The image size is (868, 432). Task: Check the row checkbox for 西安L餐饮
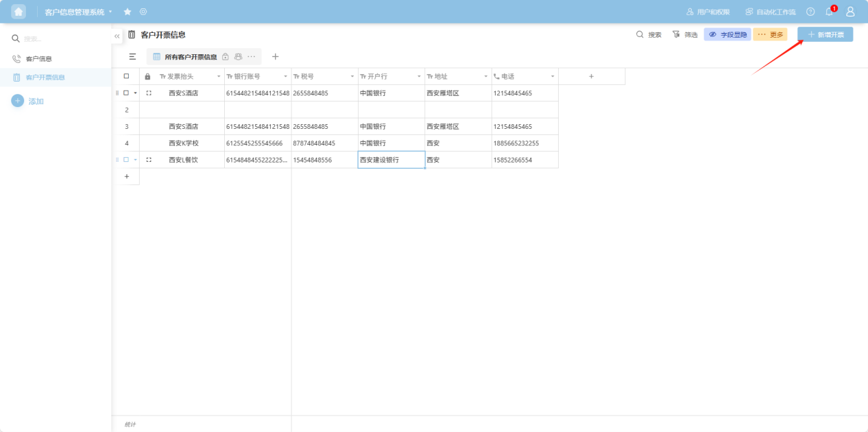(x=128, y=160)
